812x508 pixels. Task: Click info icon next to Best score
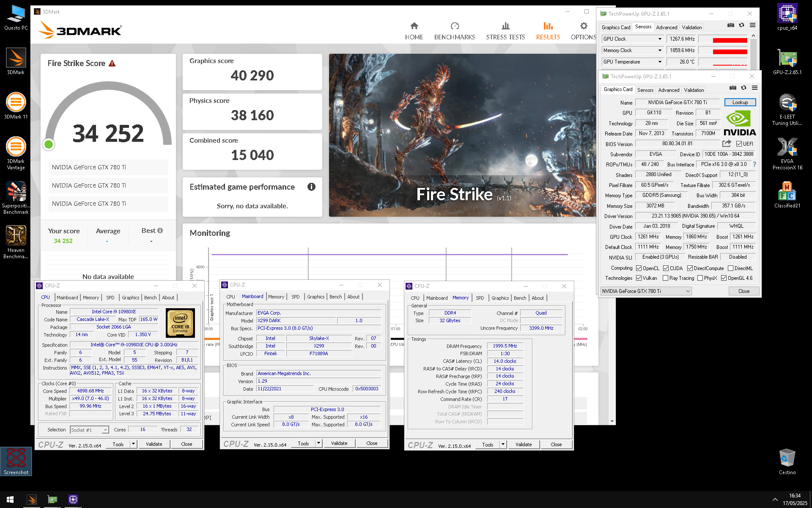coord(160,231)
